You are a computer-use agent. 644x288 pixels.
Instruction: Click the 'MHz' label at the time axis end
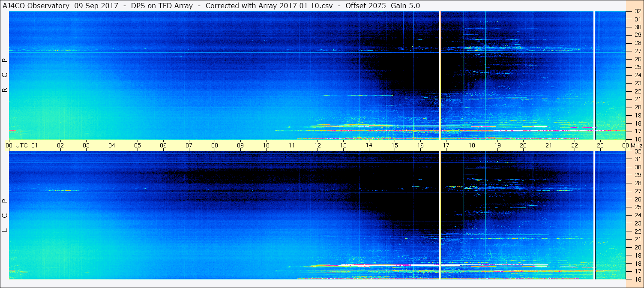coord(636,145)
